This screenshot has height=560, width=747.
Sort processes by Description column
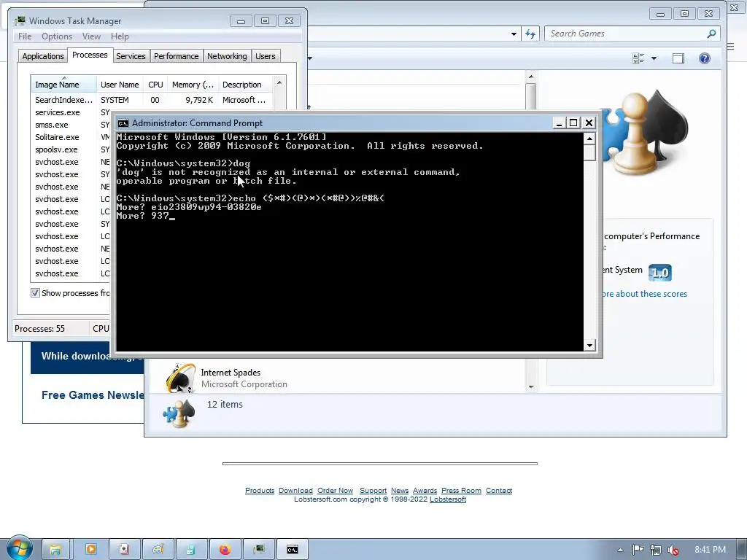[x=245, y=85]
